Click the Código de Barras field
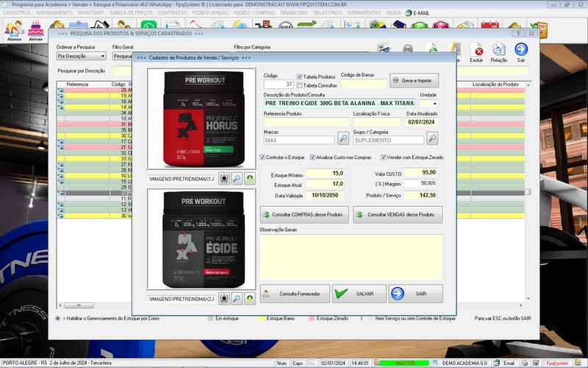The width and height of the screenshot is (588, 368). 364,84
